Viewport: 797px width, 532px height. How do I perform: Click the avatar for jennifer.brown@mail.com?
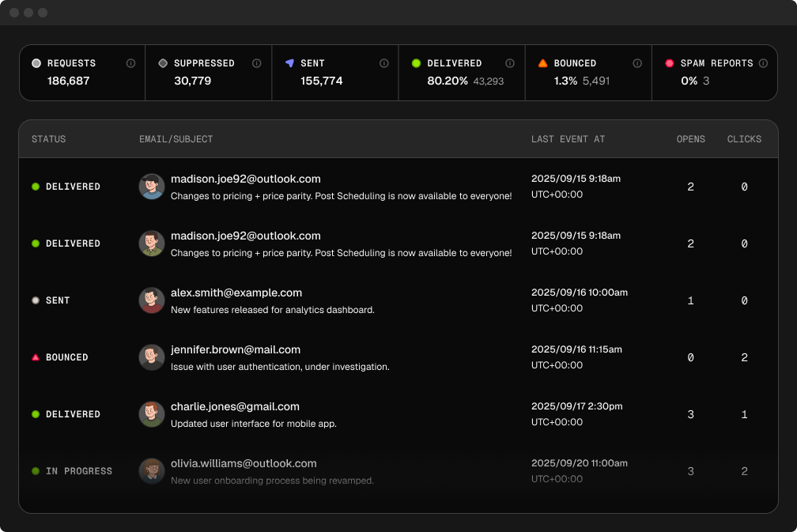point(152,357)
